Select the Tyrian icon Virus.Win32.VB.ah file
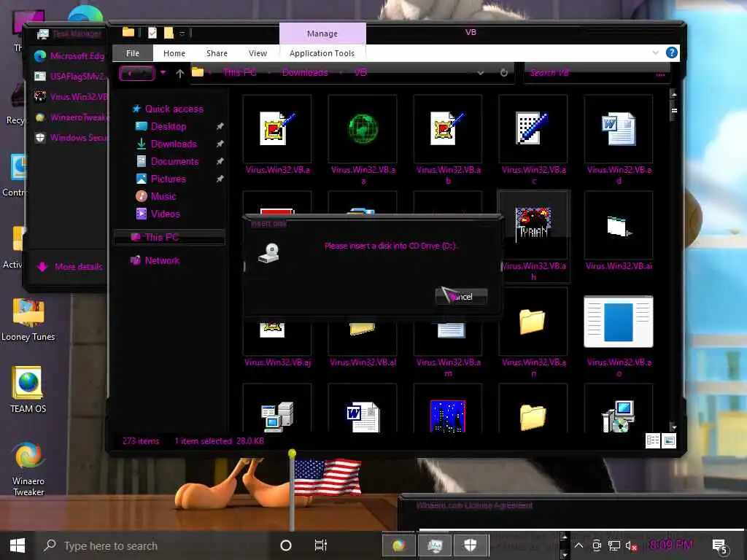The image size is (747, 560). click(533, 224)
